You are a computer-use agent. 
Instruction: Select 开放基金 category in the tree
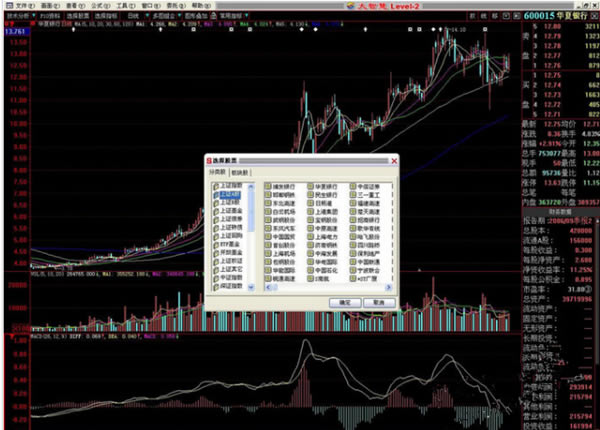[x=228, y=252]
